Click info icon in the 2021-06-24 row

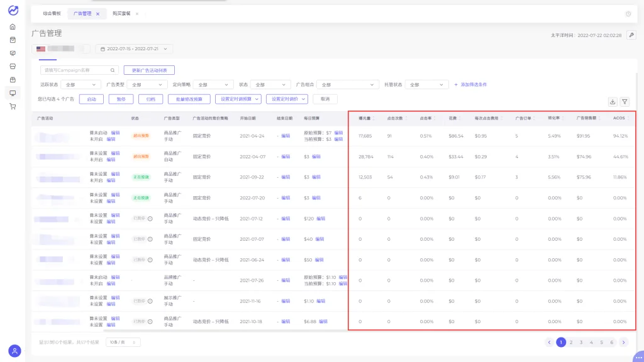click(x=150, y=260)
